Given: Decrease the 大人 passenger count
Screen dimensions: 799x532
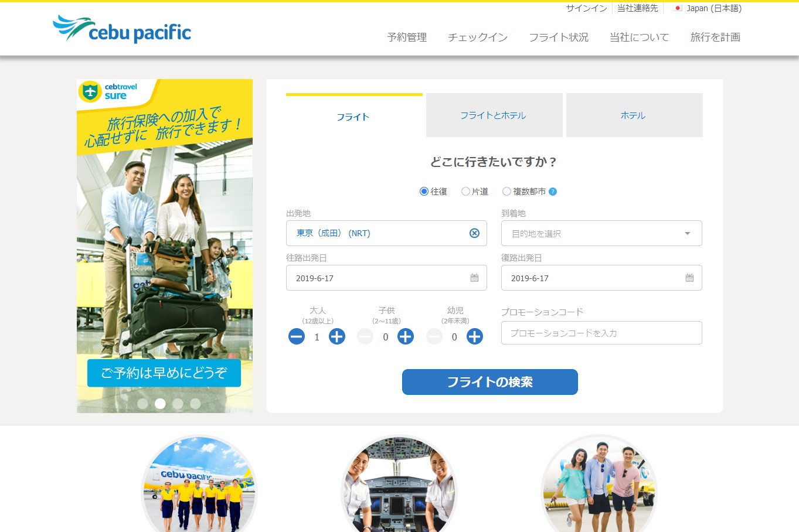Looking at the screenshot, I should pos(297,336).
